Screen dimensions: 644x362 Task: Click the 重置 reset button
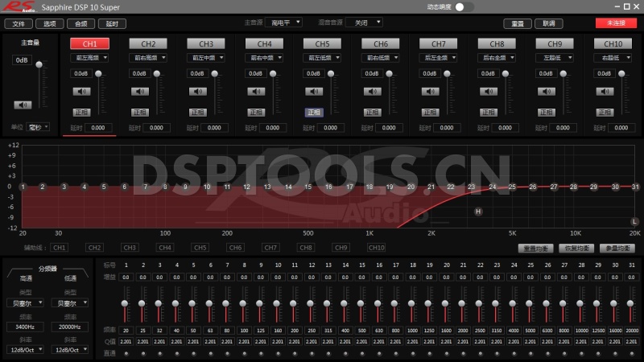click(518, 24)
